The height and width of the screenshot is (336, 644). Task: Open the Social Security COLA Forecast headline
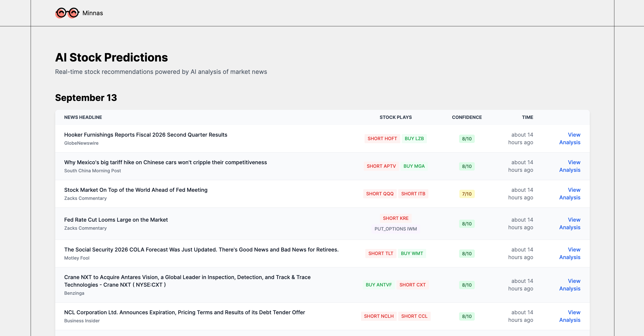201,250
